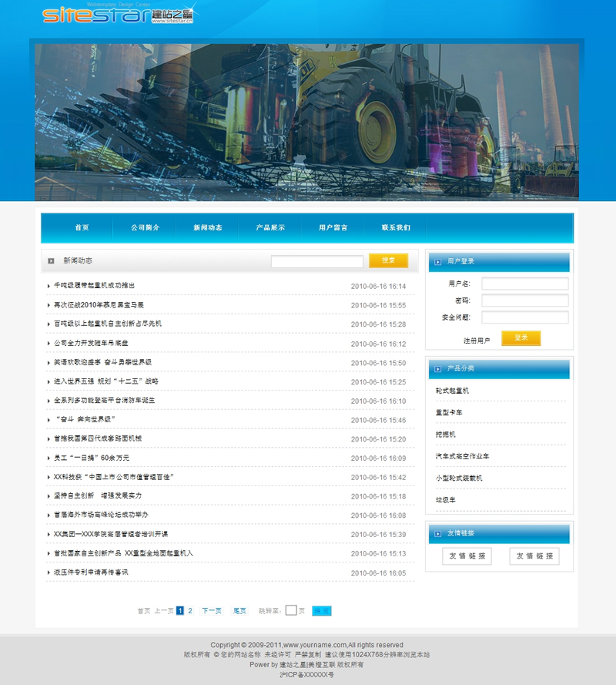
Task: Click the arrow icon in 用户登录 panel header
Action: point(437,262)
